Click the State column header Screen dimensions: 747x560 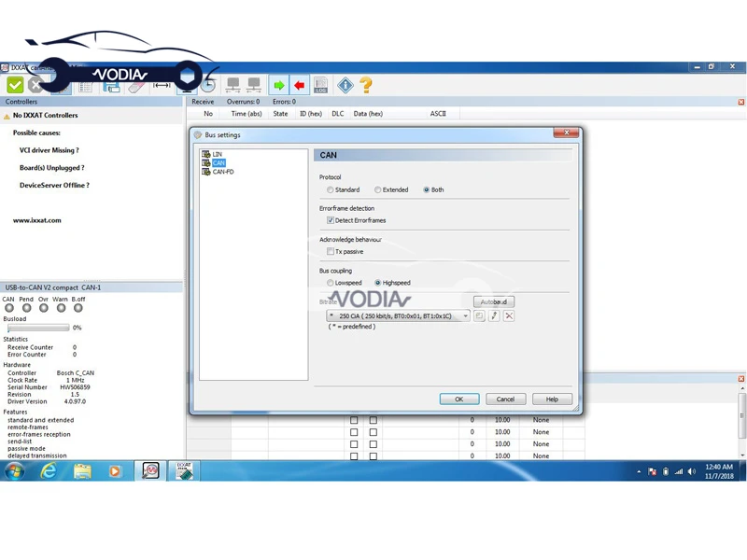[280, 114]
